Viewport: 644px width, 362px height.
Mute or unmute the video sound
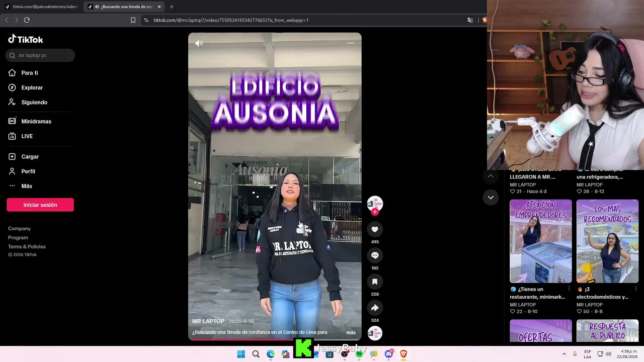tap(199, 43)
